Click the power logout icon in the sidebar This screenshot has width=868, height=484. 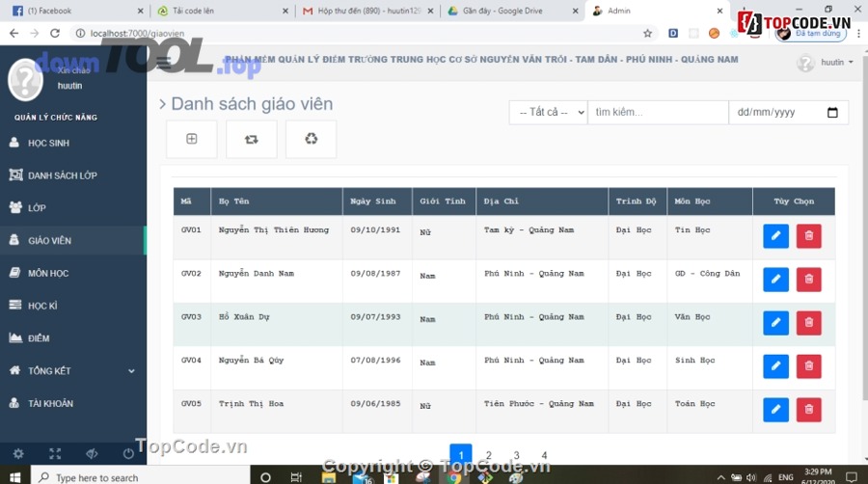[x=128, y=453]
